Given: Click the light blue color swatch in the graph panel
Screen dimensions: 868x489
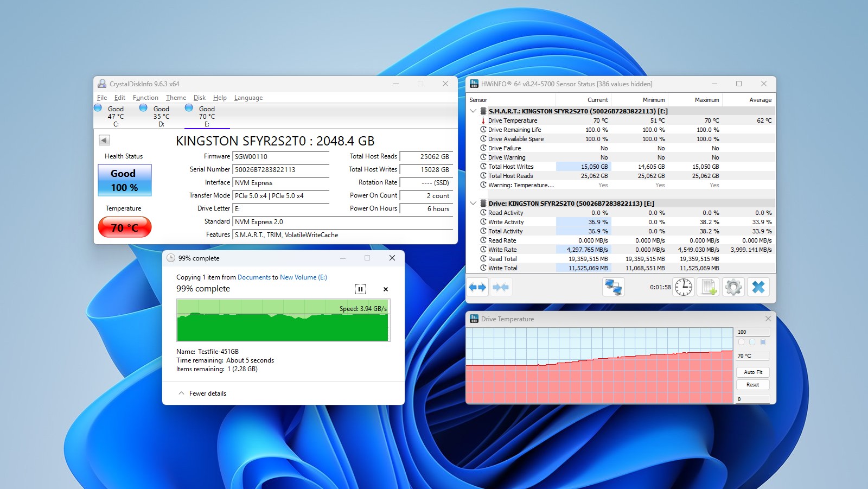Looking at the screenshot, I should pyautogui.click(x=752, y=342).
